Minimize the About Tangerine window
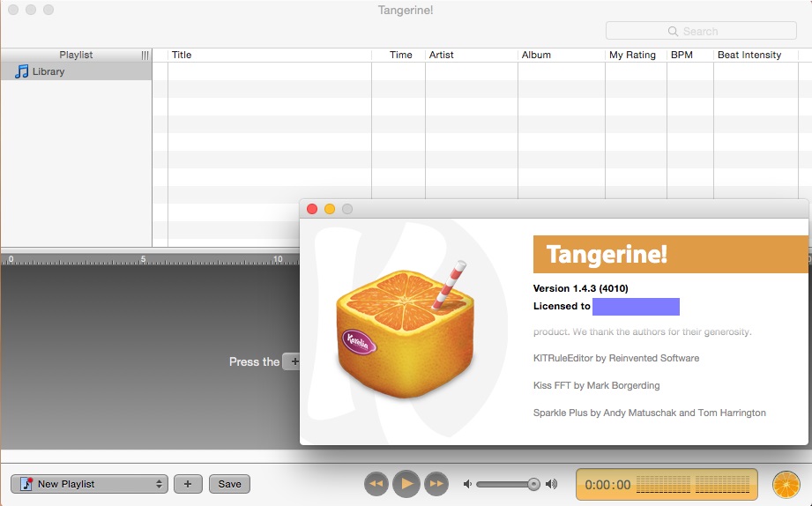This screenshot has width=812, height=506. point(330,209)
